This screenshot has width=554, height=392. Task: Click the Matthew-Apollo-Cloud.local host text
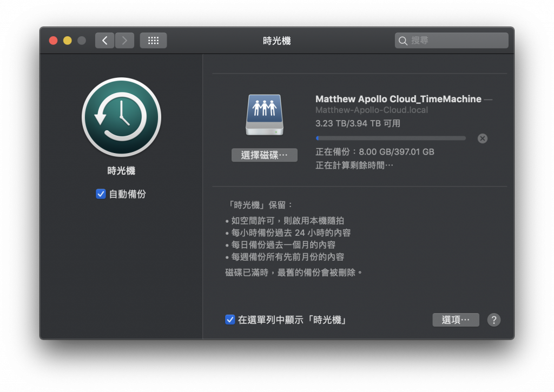coord(371,110)
